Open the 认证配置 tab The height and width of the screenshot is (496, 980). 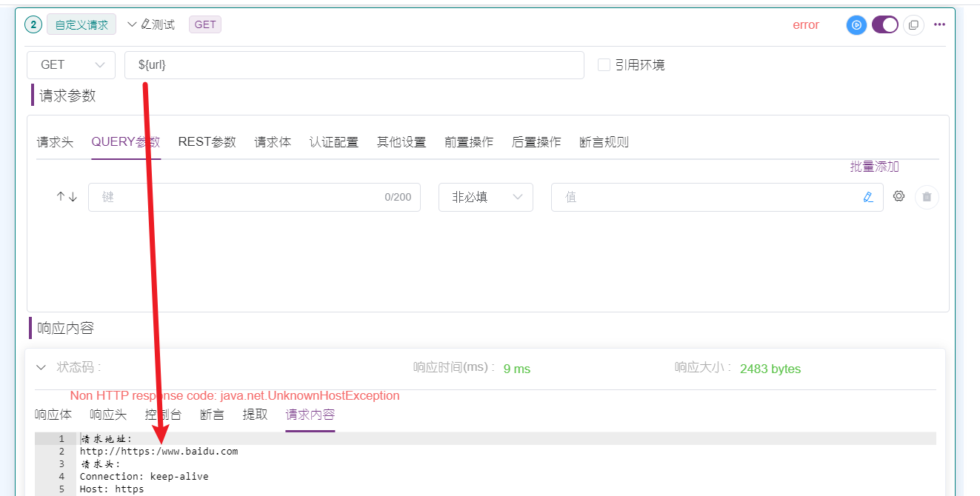(334, 142)
